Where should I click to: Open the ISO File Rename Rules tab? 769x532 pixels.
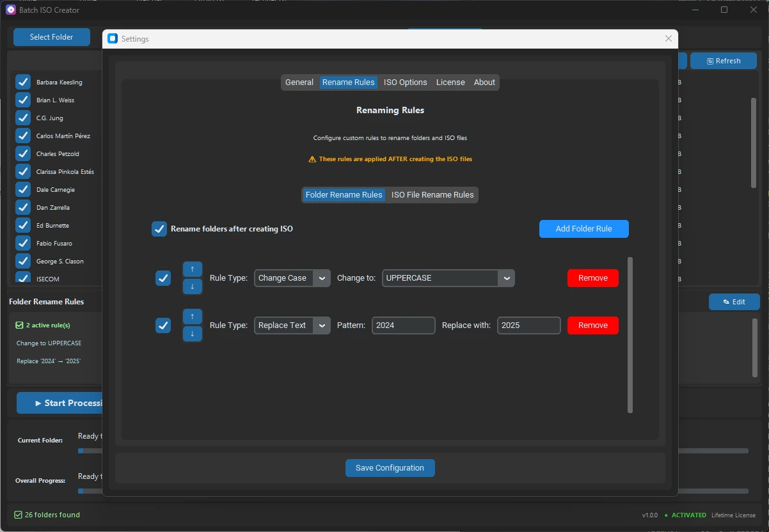[x=432, y=195]
